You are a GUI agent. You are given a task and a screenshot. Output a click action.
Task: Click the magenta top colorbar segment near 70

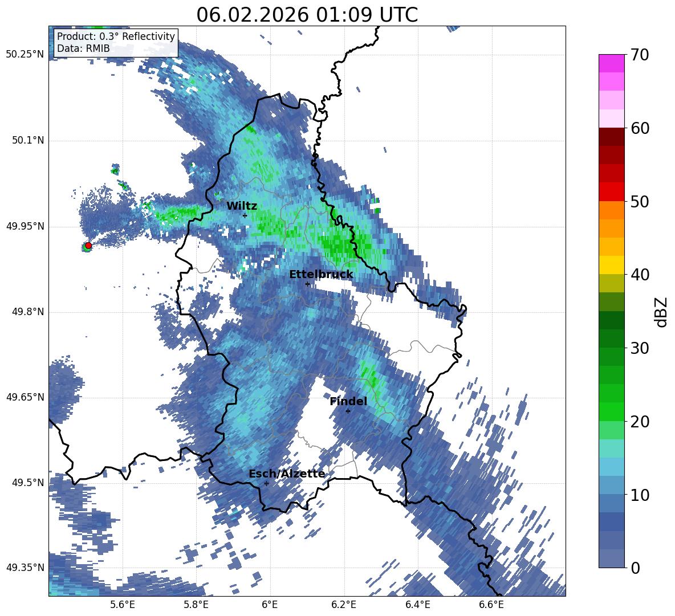[x=611, y=63]
